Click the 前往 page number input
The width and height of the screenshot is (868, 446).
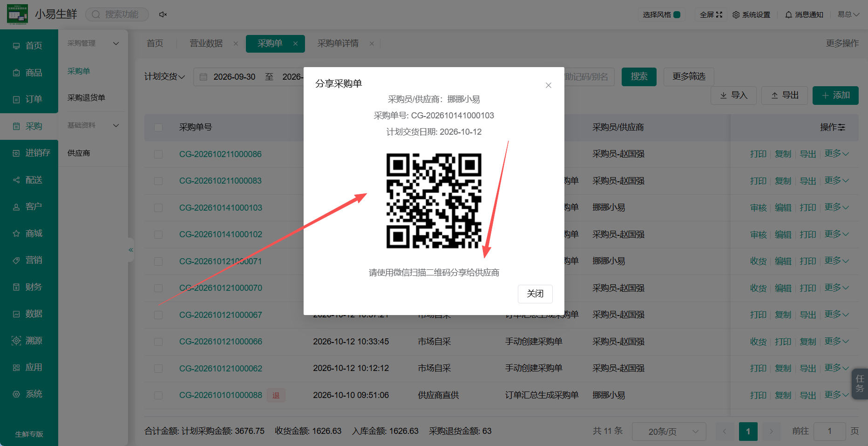(829, 432)
